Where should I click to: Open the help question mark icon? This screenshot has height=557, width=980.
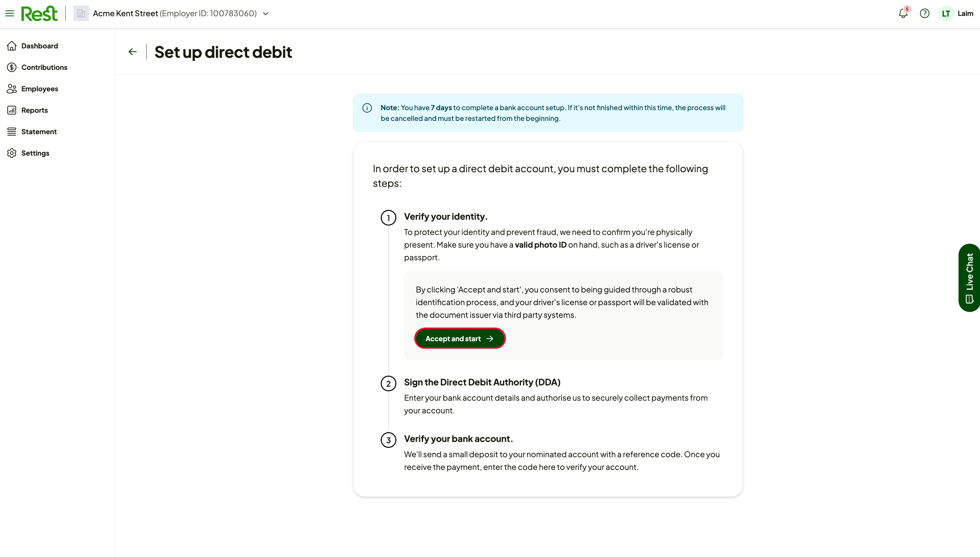(x=924, y=13)
